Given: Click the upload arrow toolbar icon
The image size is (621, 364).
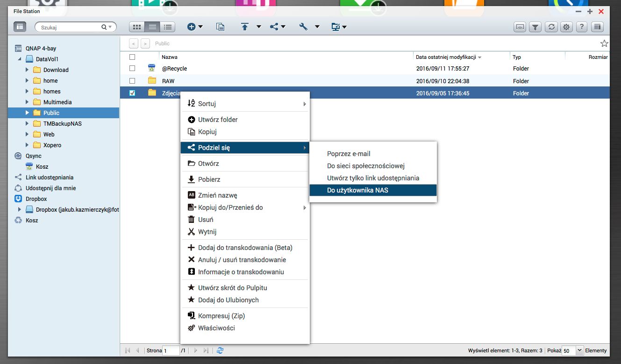Looking at the screenshot, I should tap(244, 27).
